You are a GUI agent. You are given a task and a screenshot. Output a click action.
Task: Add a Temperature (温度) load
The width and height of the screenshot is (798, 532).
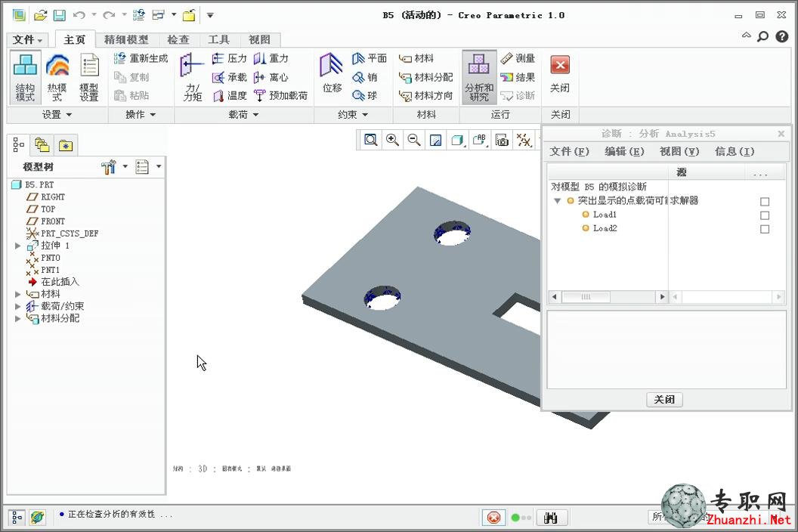coord(229,95)
